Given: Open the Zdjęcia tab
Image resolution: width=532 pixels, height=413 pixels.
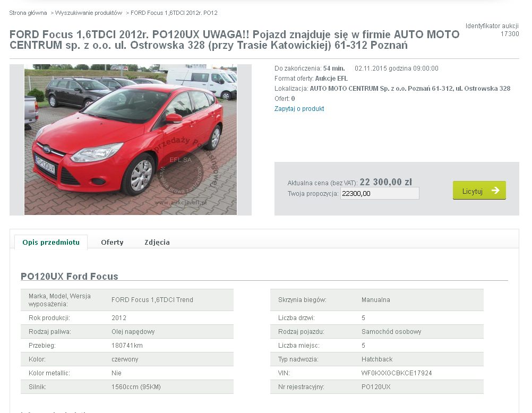Looking at the screenshot, I should (x=157, y=242).
